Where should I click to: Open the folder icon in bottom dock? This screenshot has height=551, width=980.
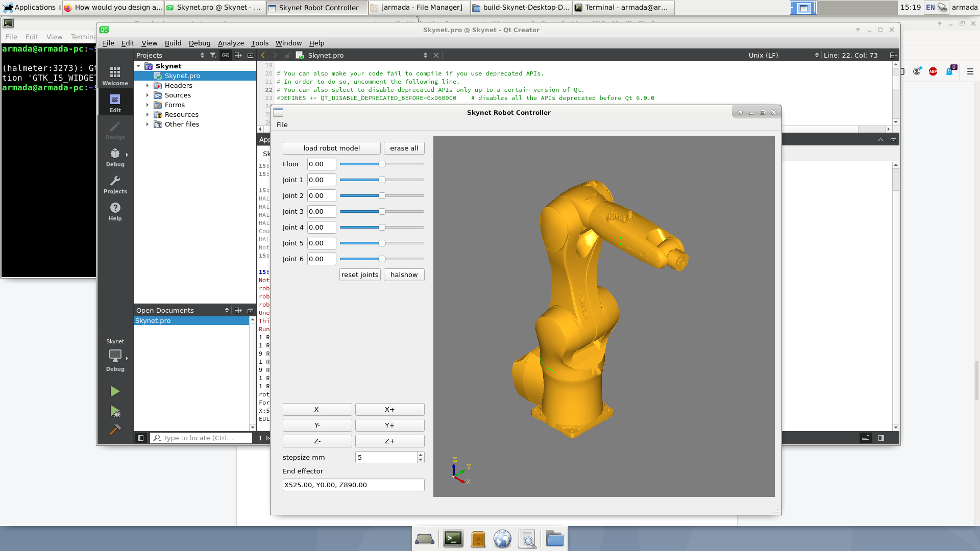554,539
